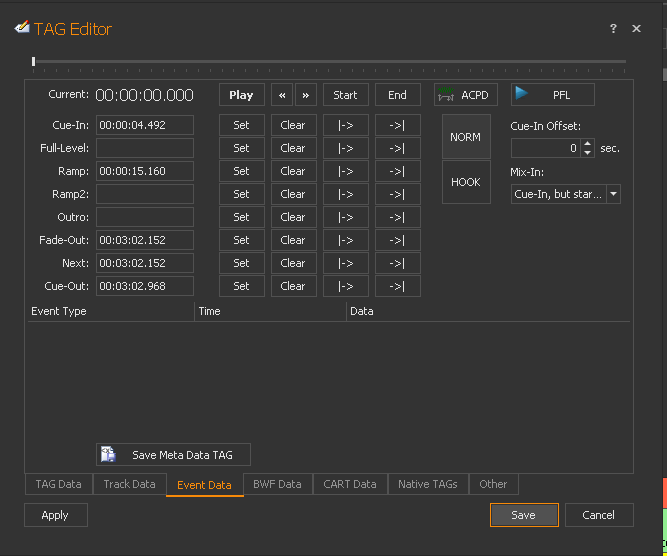Image resolution: width=667 pixels, height=556 pixels.
Task: Click the ACPD waveform button
Action: pos(466,94)
